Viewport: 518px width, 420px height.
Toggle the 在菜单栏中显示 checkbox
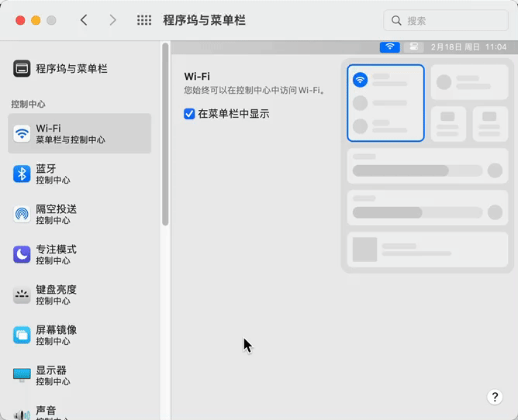pos(189,114)
